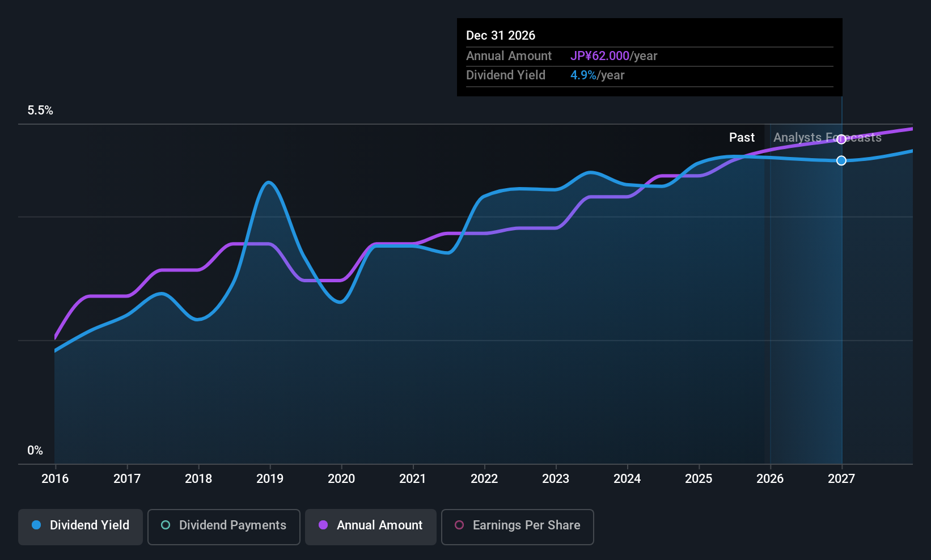Image resolution: width=931 pixels, height=560 pixels.
Task: Click the blue Dividend Yield legend dot
Action: [x=36, y=525]
